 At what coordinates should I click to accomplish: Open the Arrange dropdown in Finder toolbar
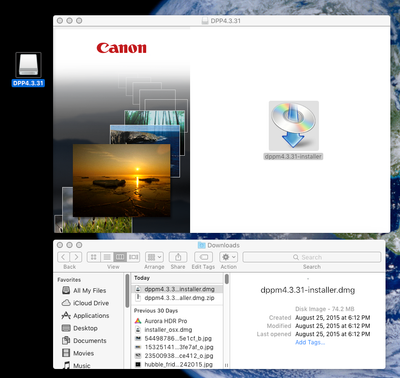pos(154,257)
